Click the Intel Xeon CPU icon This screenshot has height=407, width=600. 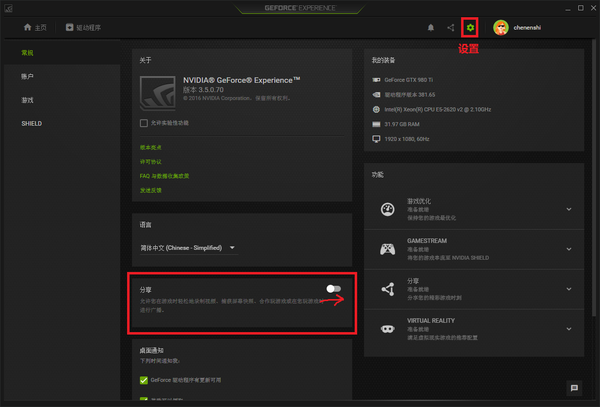tap(376, 109)
